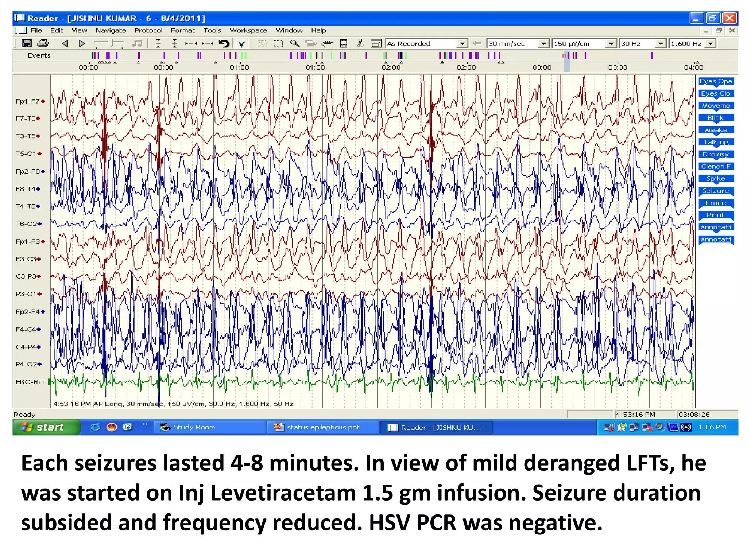Click the Windows Start button

(x=46, y=427)
